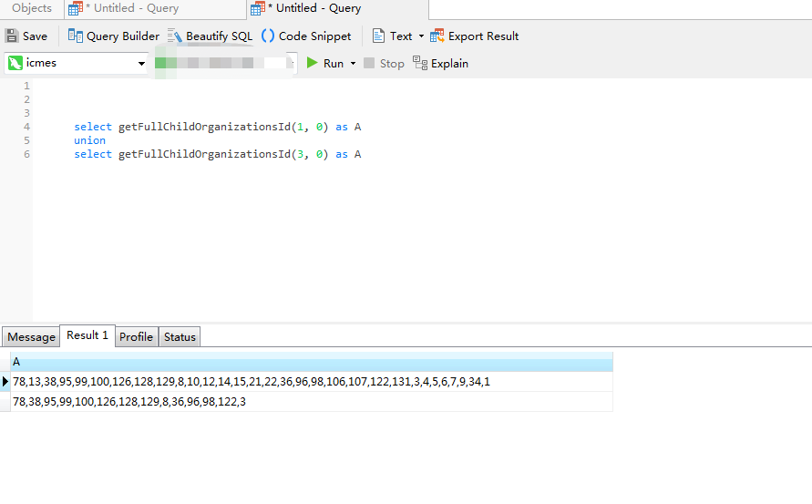This screenshot has height=504, width=812.
Task: Click the inactive query tab's table icon
Action: click(x=76, y=8)
